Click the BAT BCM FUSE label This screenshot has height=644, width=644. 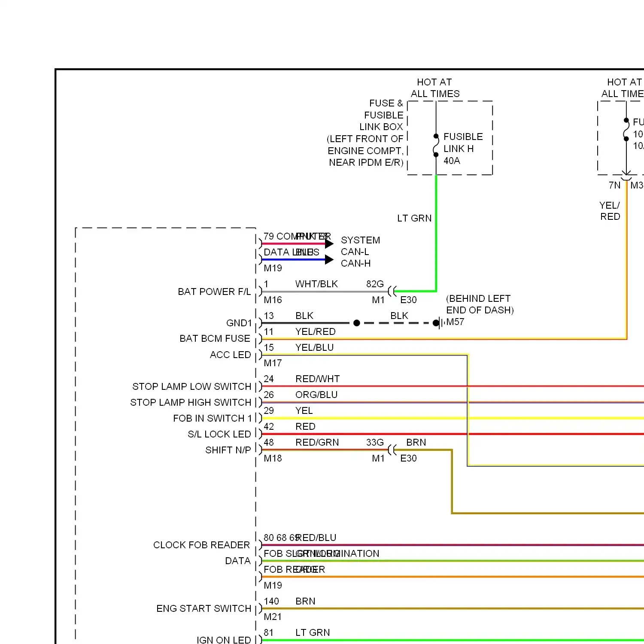coord(215,338)
